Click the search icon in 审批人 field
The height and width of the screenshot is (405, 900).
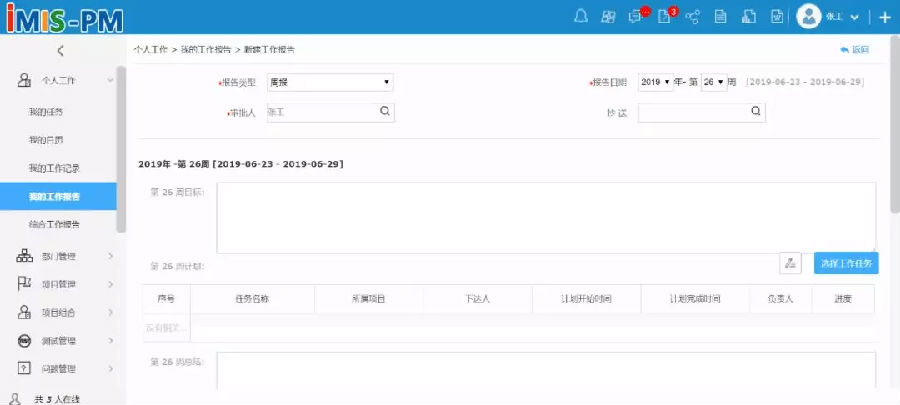(384, 112)
